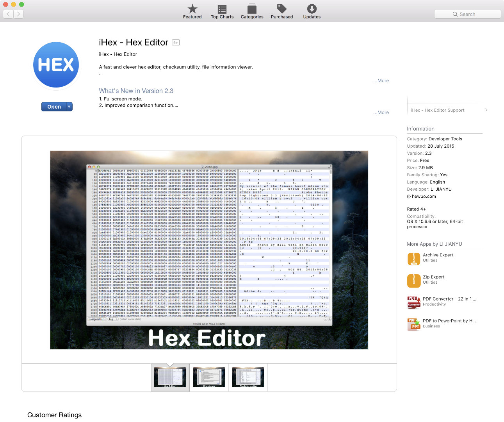
Task: Click the Language: English entry
Action: [x=426, y=182]
